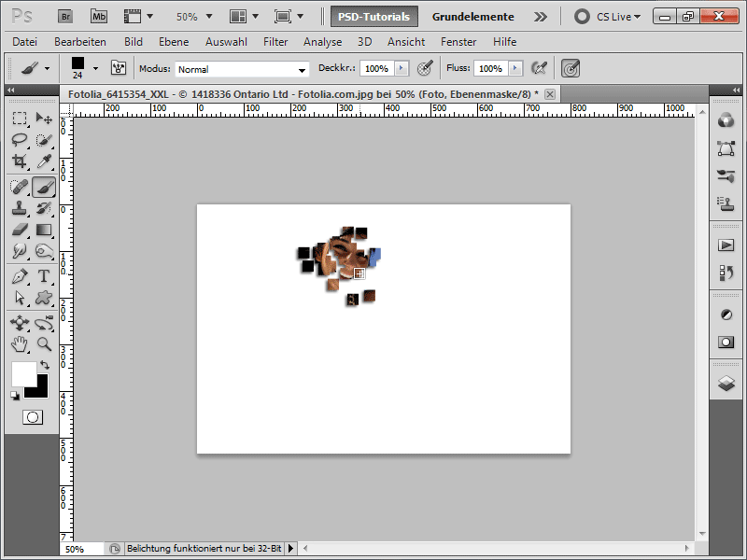
Task: Switch to PSD-Tutorials workspace
Action: [x=374, y=17]
